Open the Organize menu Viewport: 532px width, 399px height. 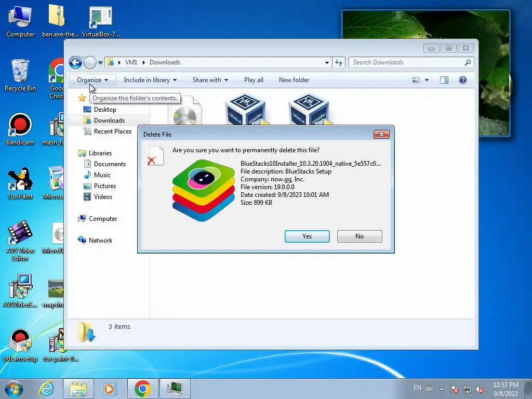[x=92, y=80]
